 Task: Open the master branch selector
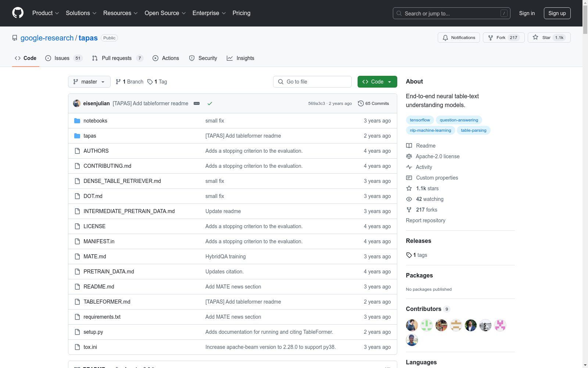click(89, 82)
